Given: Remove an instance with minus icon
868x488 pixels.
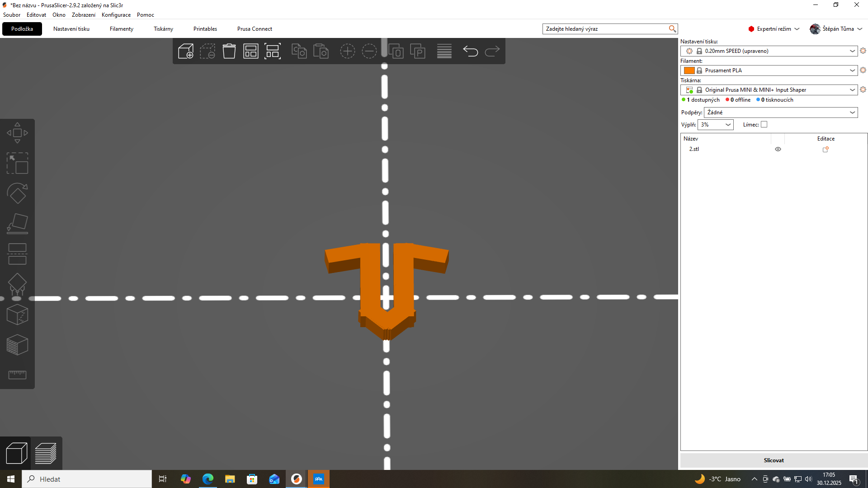Looking at the screenshot, I should (369, 51).
